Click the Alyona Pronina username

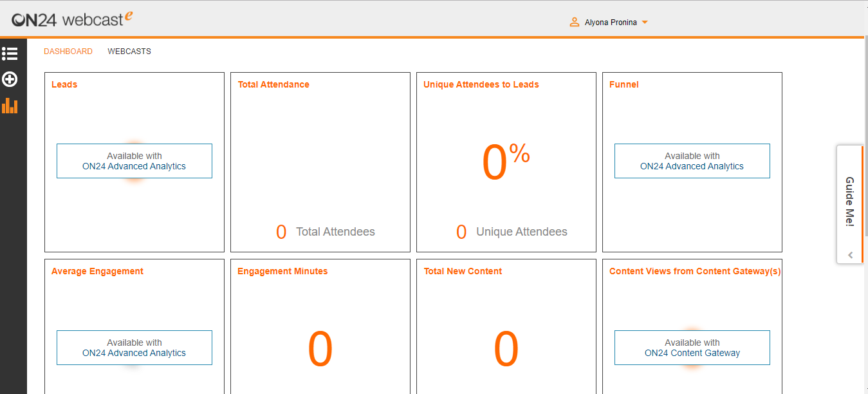coord(611,23)
